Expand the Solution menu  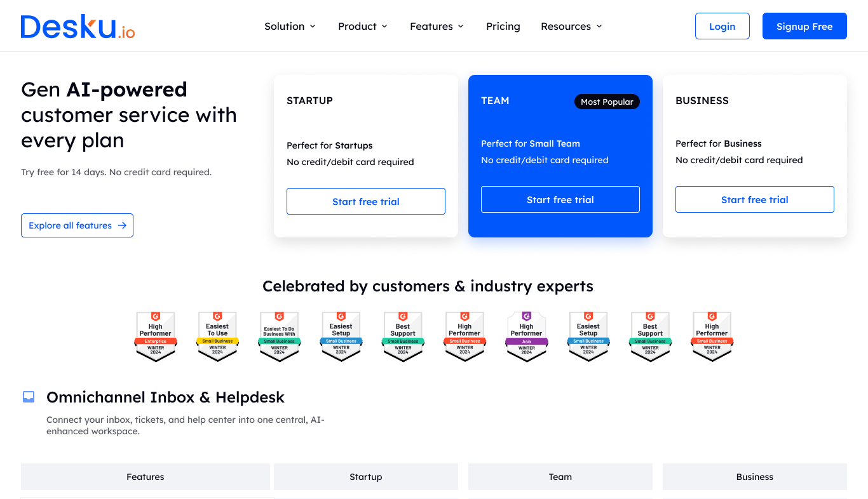click(290, 26)
